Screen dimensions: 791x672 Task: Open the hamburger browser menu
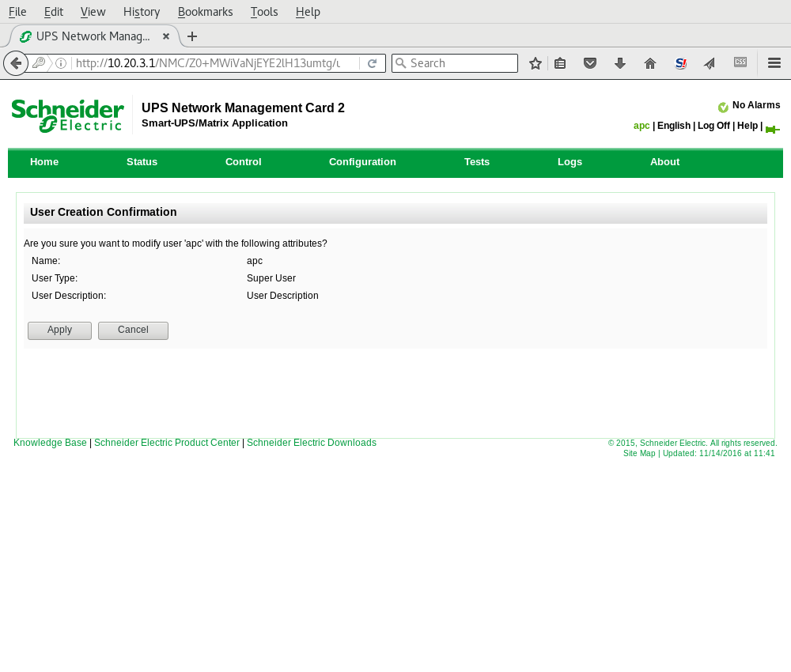pos(774,63)
